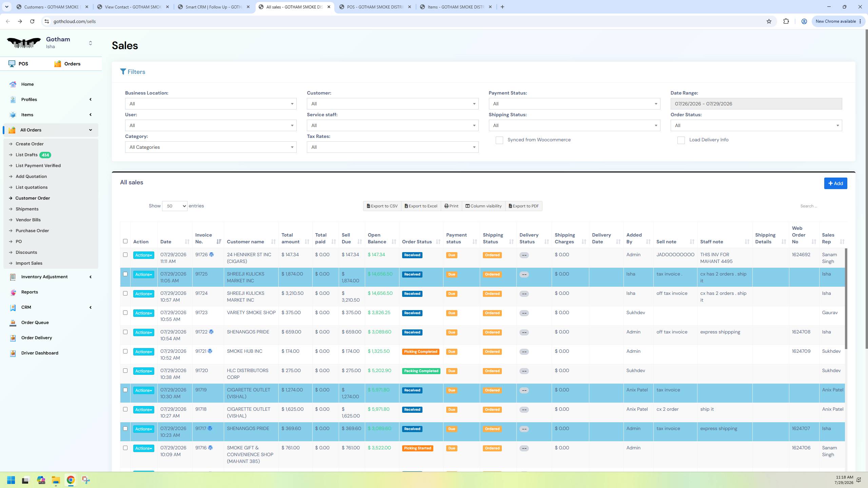Click the Export to Excel button
The image size is (868, 488).
click(x=421, y=206)
